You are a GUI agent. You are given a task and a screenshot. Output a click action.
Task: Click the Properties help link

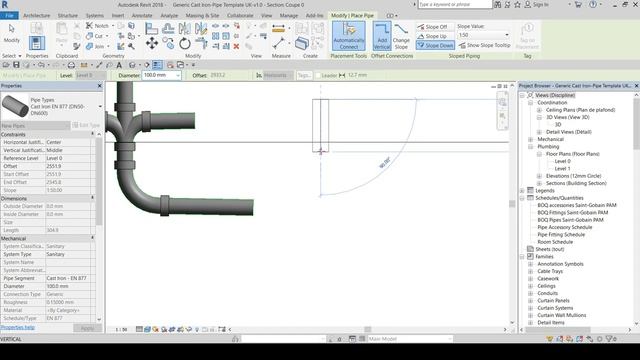18,327
